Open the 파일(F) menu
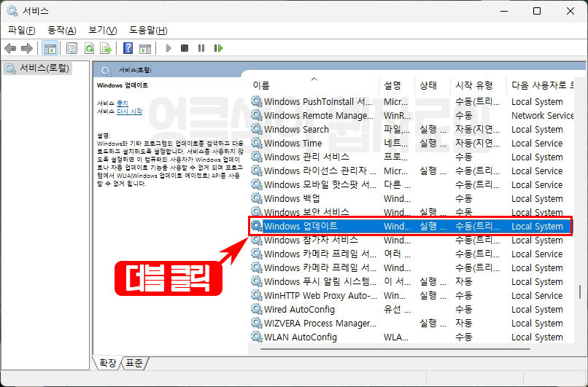The height and width of the screenshot is (387, 588). click(x=21, y=31)
